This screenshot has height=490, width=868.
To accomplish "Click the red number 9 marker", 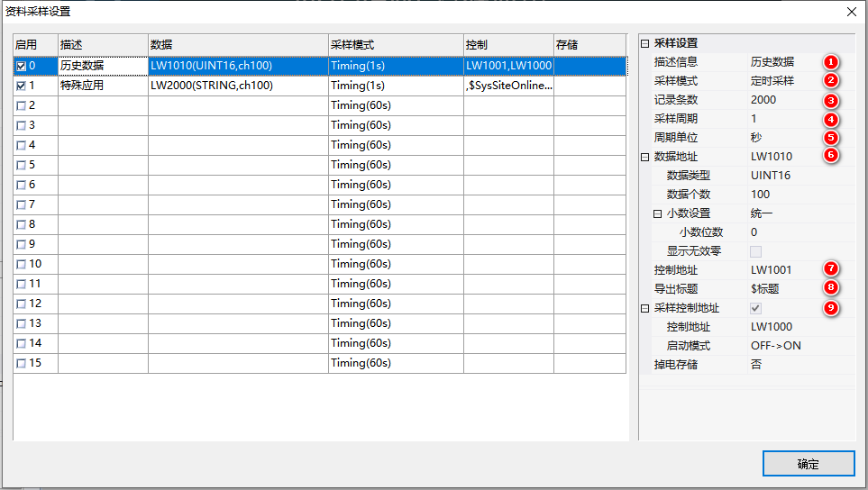I will point(830,308).
